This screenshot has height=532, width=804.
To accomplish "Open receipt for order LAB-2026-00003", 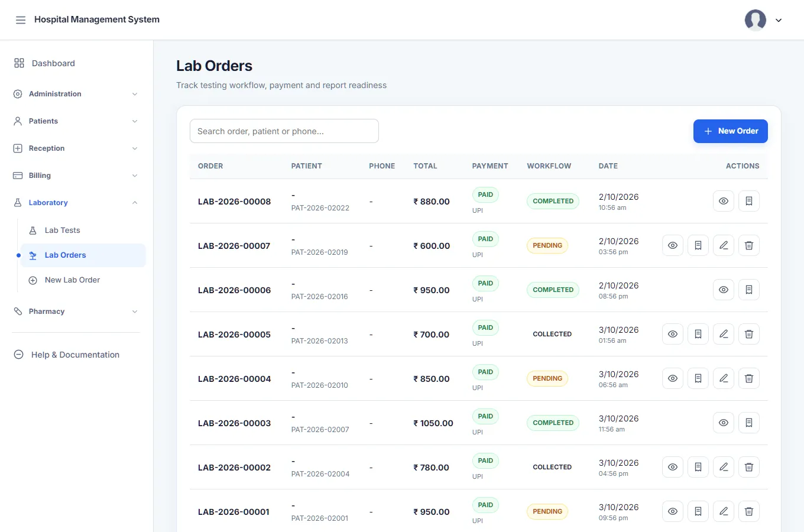I will coord(749,423).
